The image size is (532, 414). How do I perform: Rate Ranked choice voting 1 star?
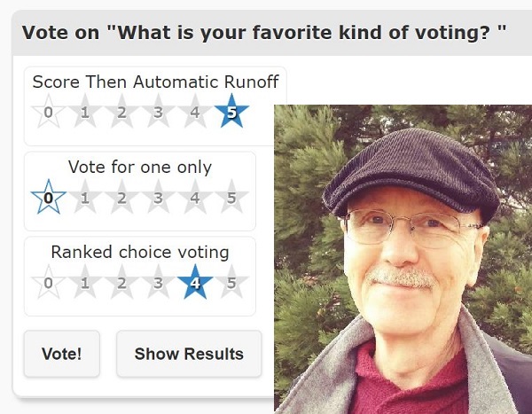85,282
